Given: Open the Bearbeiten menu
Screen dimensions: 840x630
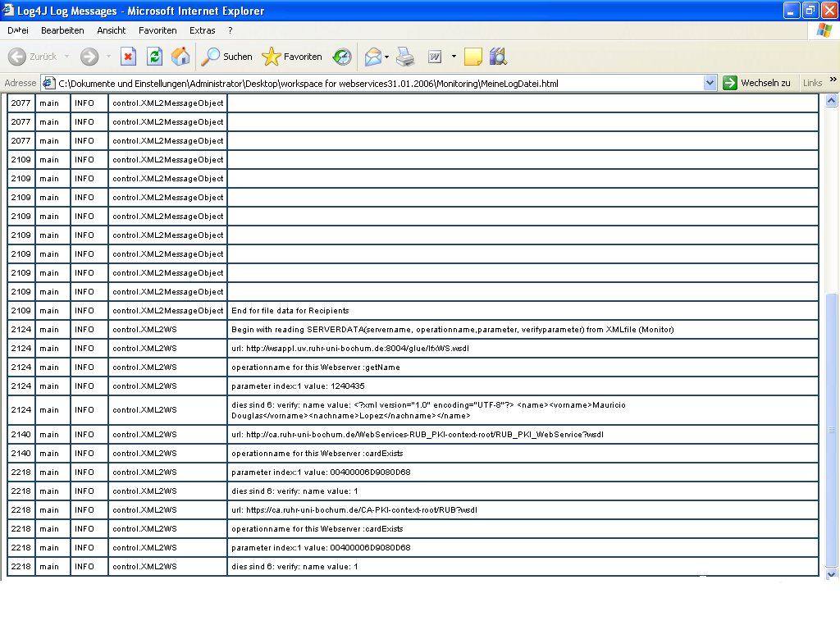Looking at the screenshot, I should 62,30.
